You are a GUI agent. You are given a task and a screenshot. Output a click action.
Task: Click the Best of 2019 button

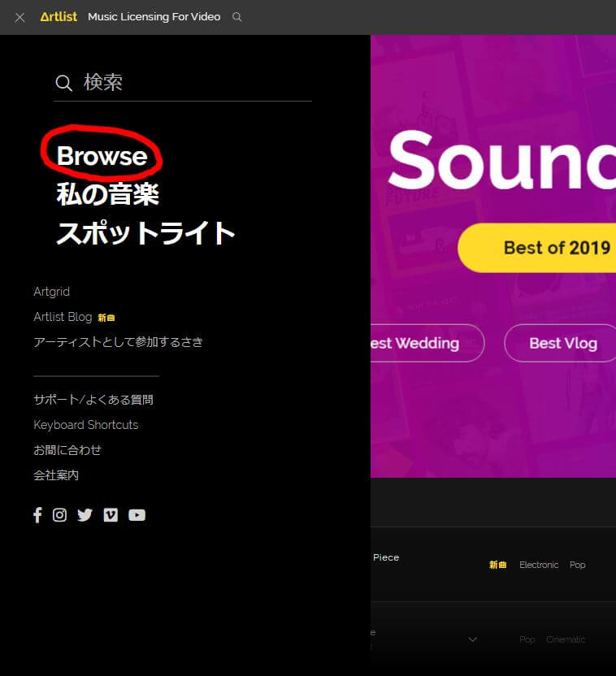(536, 248)
